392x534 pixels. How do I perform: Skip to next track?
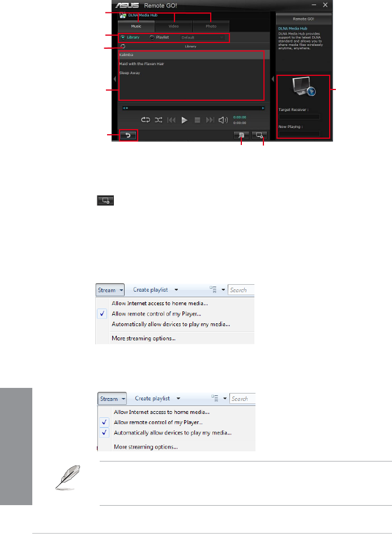210,120
